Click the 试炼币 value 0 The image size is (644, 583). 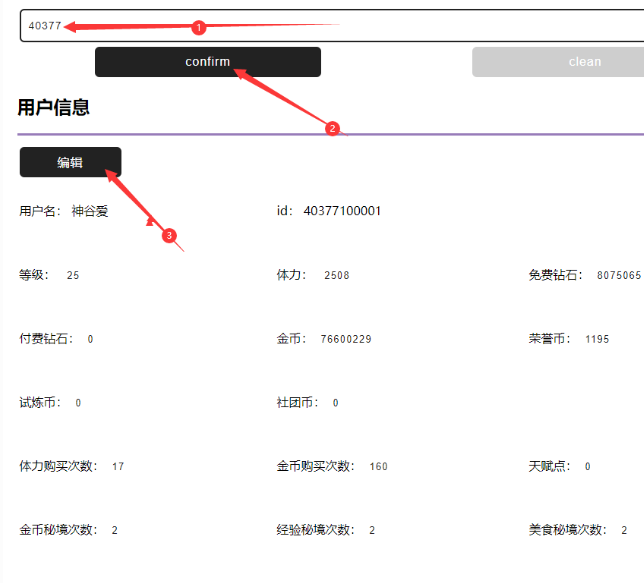point(78,403)
